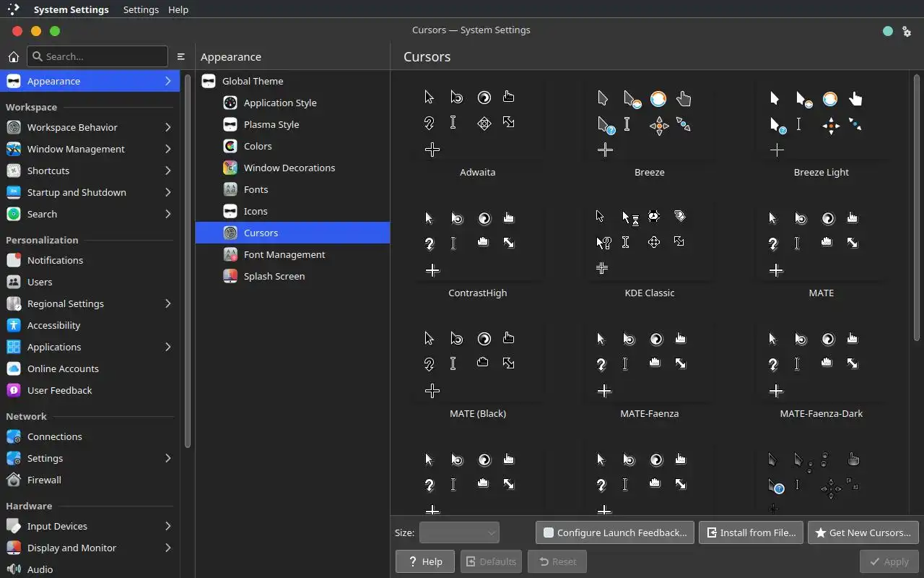The image size is (924, 578).
Task: Click the category sidebar scrollbar
Action: (188, 260)
